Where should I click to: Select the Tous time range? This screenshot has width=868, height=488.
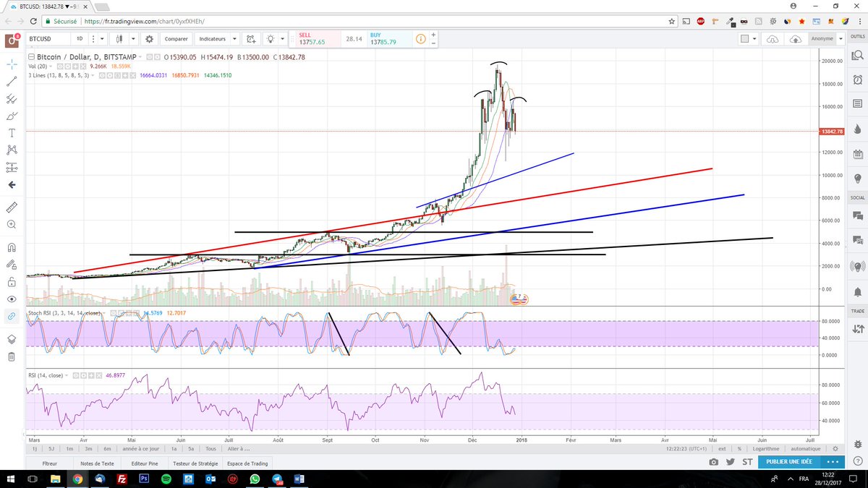[x=210, y=448]
